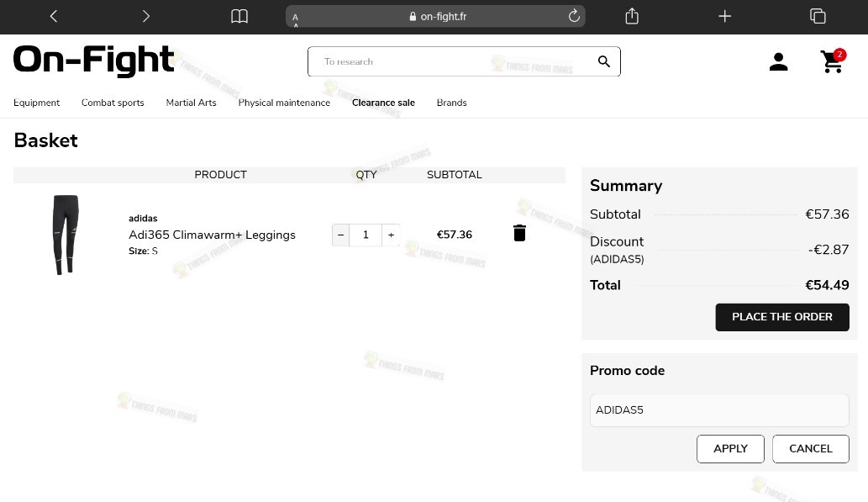
Task: Click the product subtotal €57.36 in the table
Action: tap(454, 235)
